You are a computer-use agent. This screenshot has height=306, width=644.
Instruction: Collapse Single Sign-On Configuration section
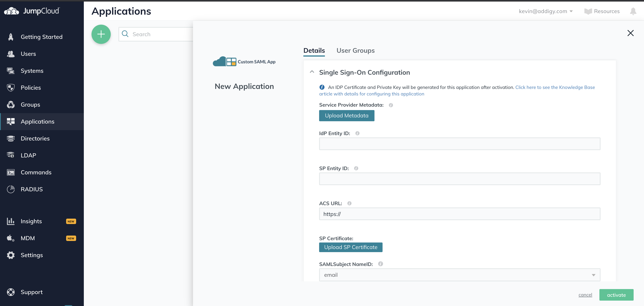pyautogui.click(x=312, y=72)
